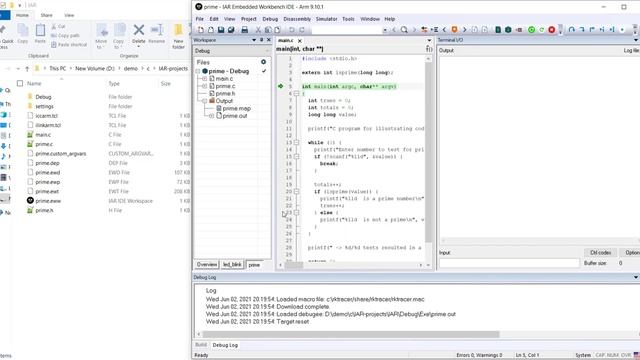Click the function list 'f()' icon above editor

click(429, 49)
